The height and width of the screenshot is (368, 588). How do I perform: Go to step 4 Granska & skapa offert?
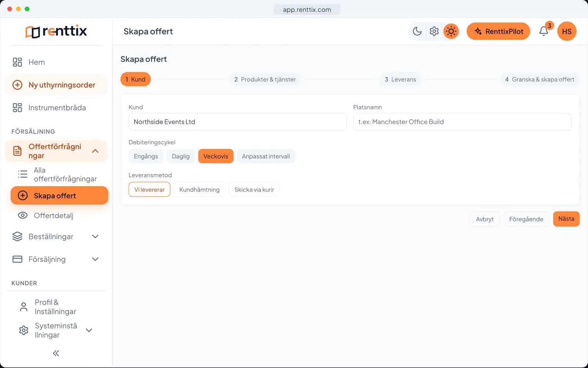point(539,79)
